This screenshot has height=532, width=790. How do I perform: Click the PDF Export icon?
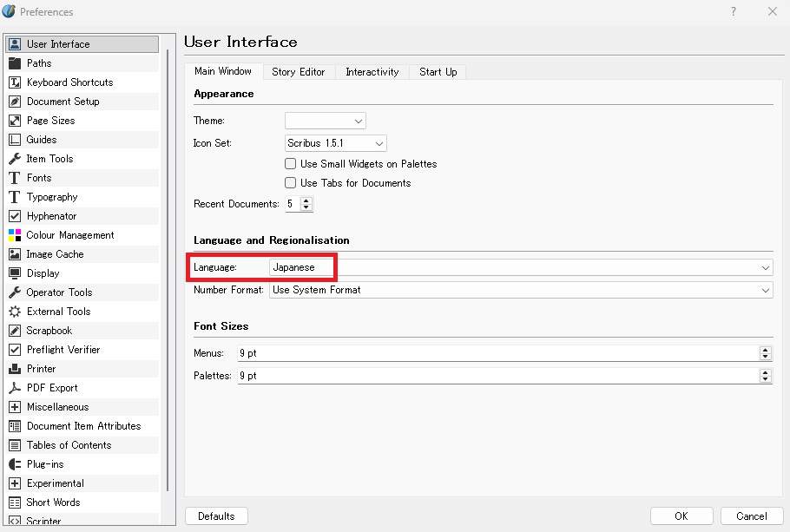click(x=15, y=388)
